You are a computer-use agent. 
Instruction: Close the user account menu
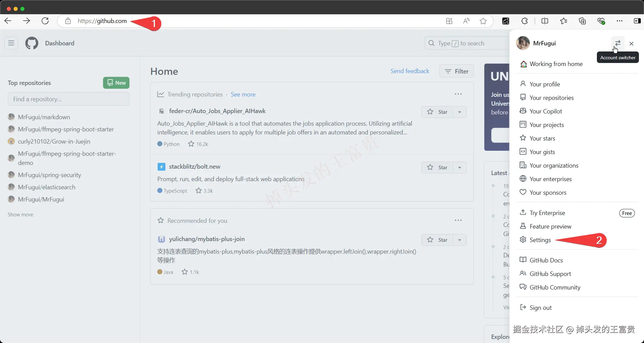pyautogui.click(x=631, y=43)
